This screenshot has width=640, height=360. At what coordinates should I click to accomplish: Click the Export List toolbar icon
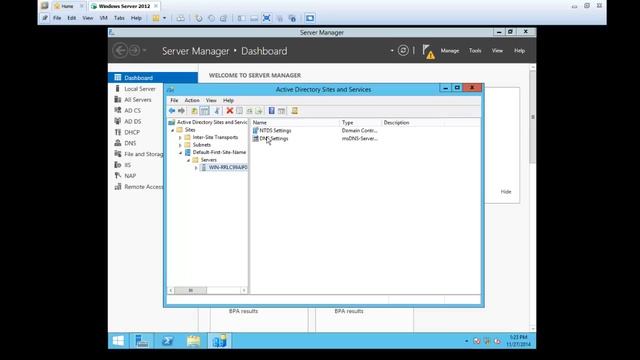[258, 111]
